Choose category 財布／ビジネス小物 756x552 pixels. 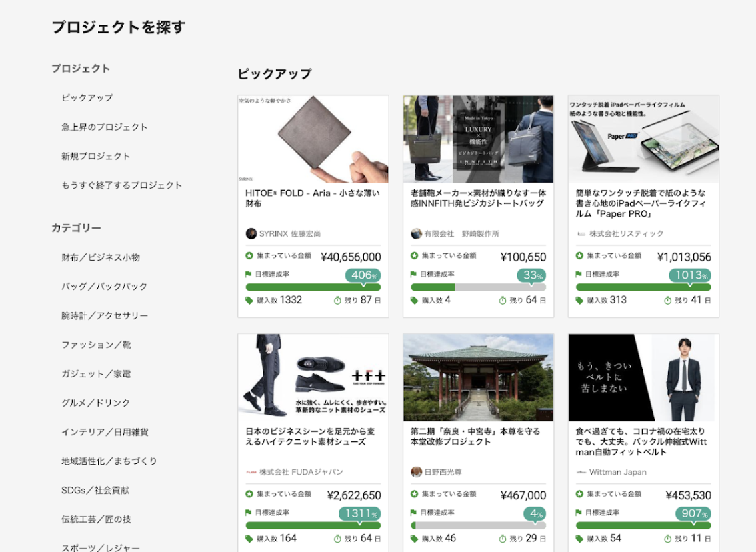click(100, 257)
